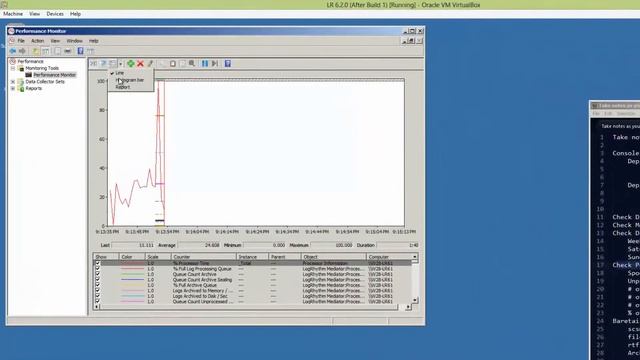The image size is (640, 360).
Task: Sort by the Counter column header
Action: pyautogui.click(x=203, y=257)
